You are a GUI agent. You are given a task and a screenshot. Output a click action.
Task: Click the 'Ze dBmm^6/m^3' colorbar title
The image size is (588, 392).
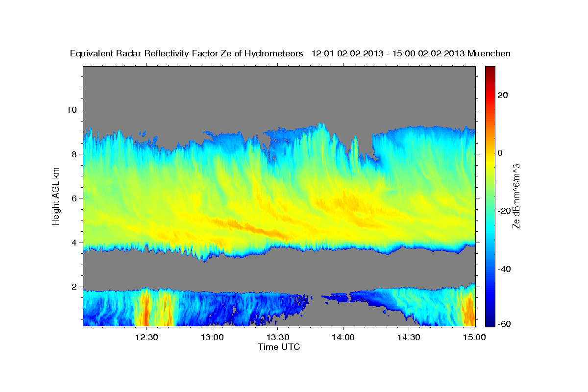516,196
